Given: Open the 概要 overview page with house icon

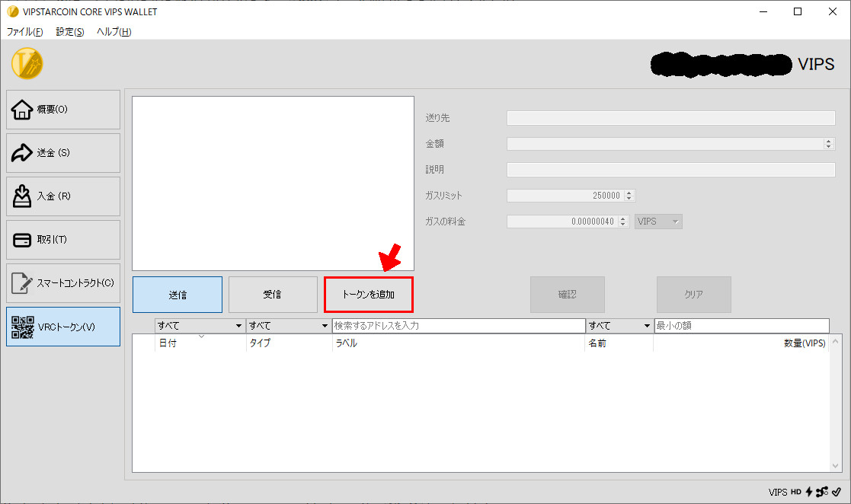Looking at the screenshot, I should coord(63,110).
